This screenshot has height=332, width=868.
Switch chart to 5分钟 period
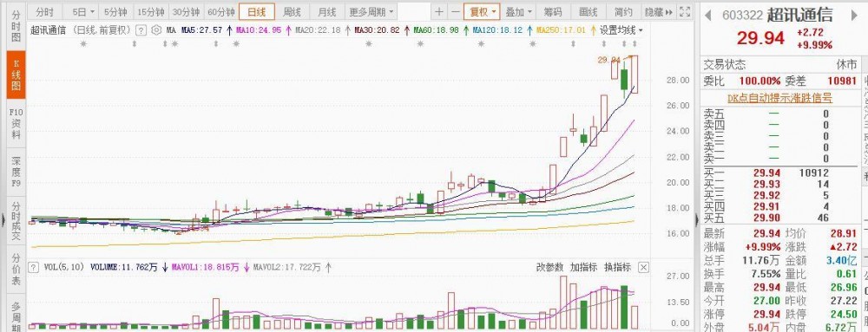coord(116,11)
